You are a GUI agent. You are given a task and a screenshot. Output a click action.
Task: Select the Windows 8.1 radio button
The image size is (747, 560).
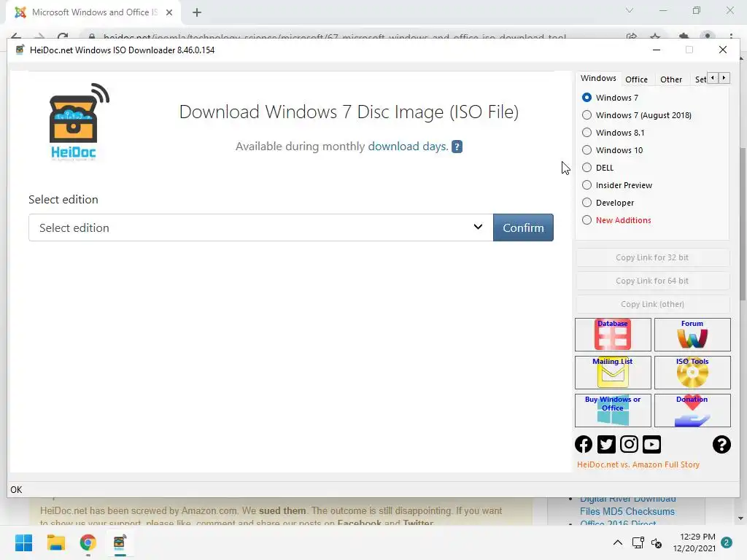pos(587,133)
